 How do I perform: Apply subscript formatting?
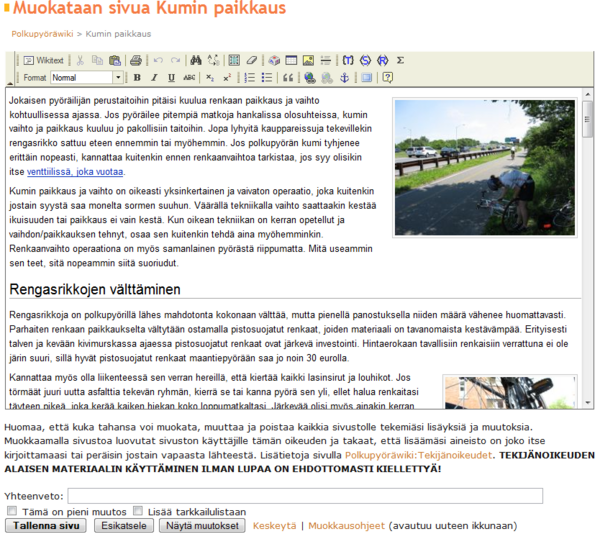[210, 78]
